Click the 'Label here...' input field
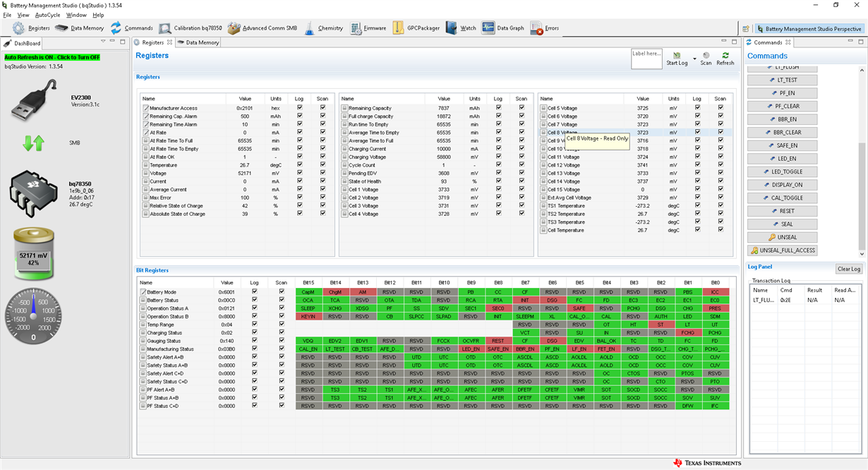The width and height of the screenshot is (868, 470). click(646, 59)
